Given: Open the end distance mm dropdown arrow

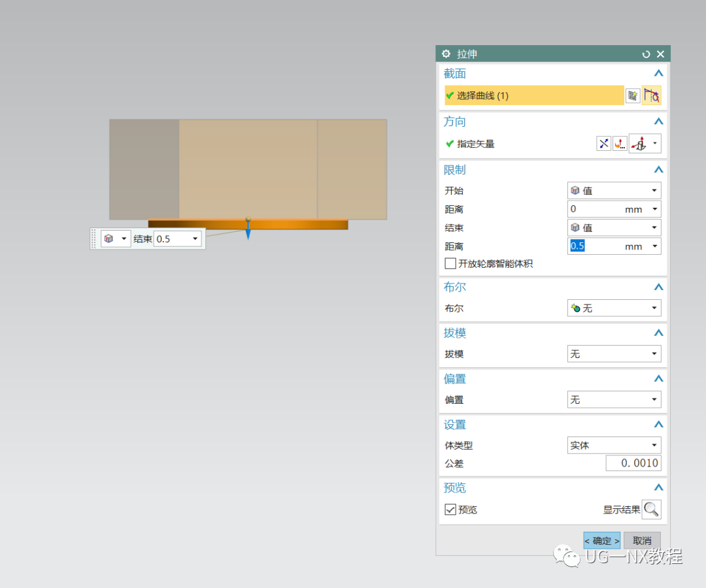Looking at the screenshot, I should click(x=654, y=246).
